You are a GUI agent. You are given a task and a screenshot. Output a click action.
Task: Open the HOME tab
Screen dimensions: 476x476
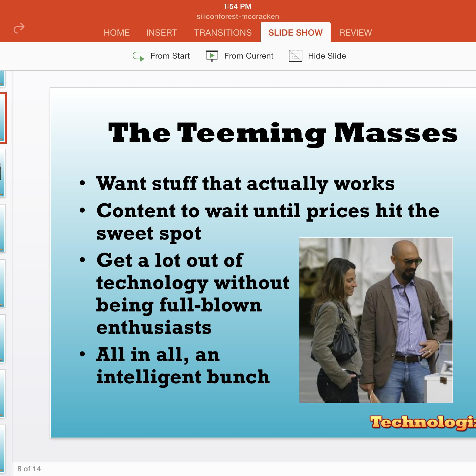tap(117, 32)
